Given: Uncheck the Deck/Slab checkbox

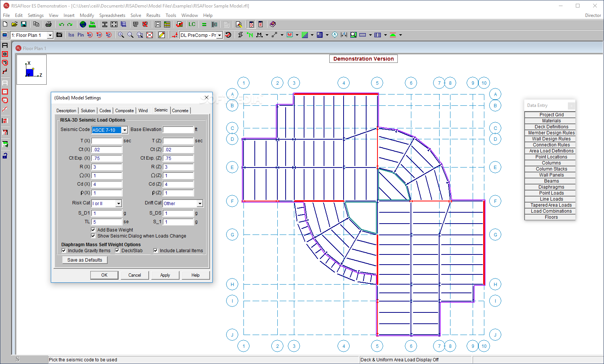Looking at the screenshot, I should (x=117, y=250).
